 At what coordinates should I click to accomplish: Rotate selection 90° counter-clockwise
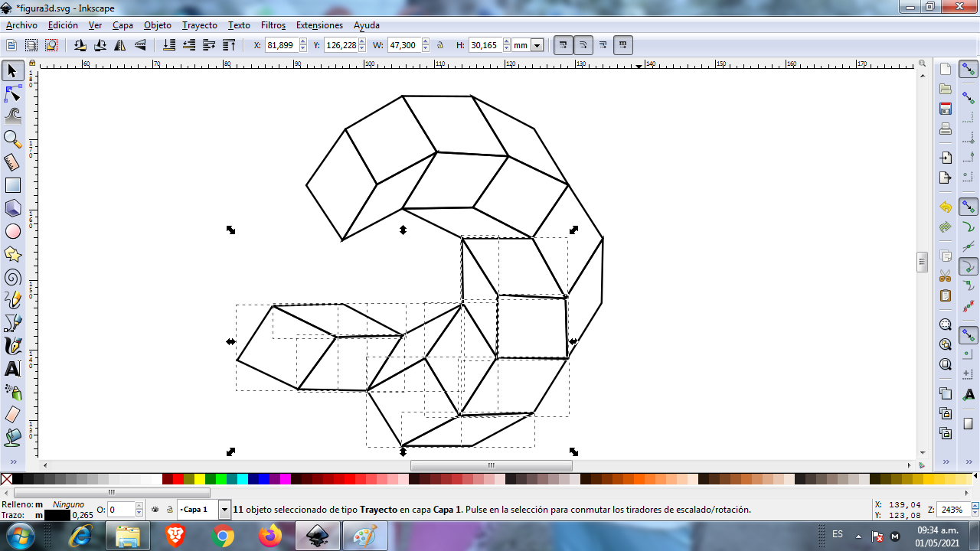(80, 45)
